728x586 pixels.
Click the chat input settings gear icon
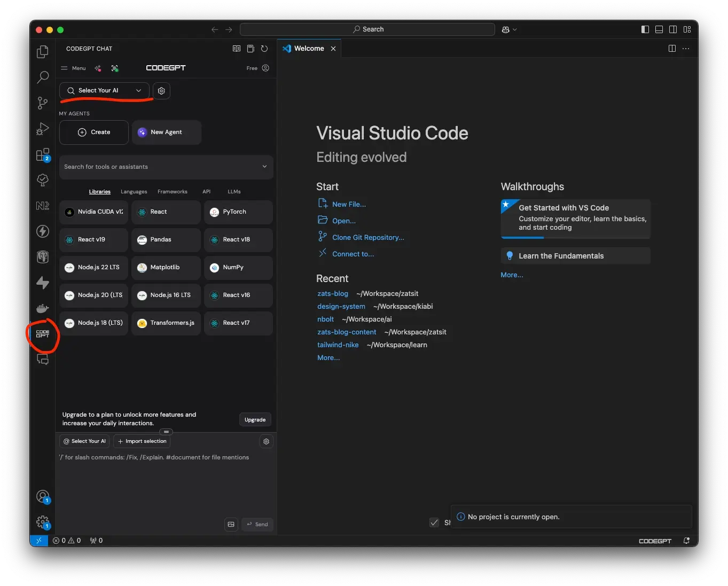pyautogui.click(x=266, y=441)
